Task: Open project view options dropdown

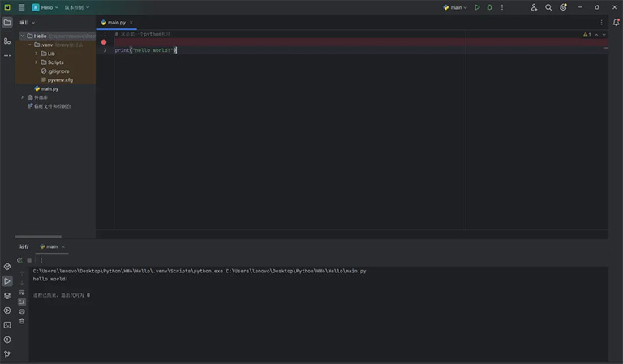Action: pyautogui.click(x=27, y=22)
